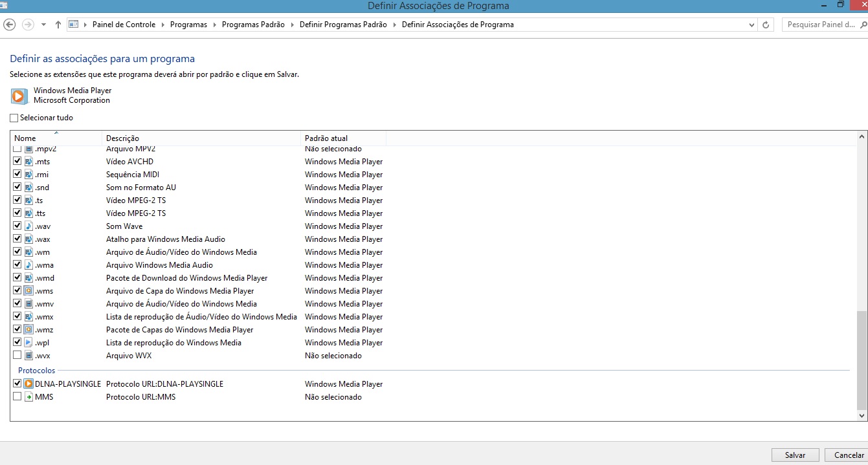The width and height of the screenshot is (868, 465).
Task: Collapse the Protocolos group header
Action: coord(37,371)
